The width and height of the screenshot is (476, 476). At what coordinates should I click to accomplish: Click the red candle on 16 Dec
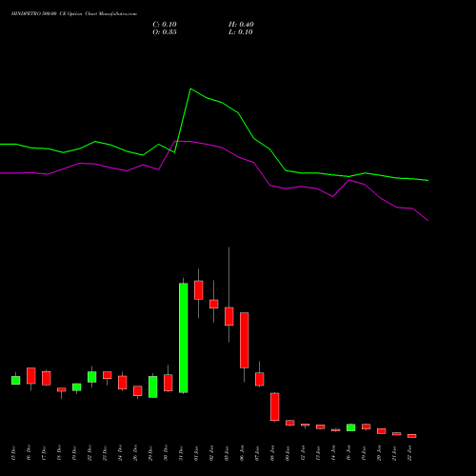point(31,376)
